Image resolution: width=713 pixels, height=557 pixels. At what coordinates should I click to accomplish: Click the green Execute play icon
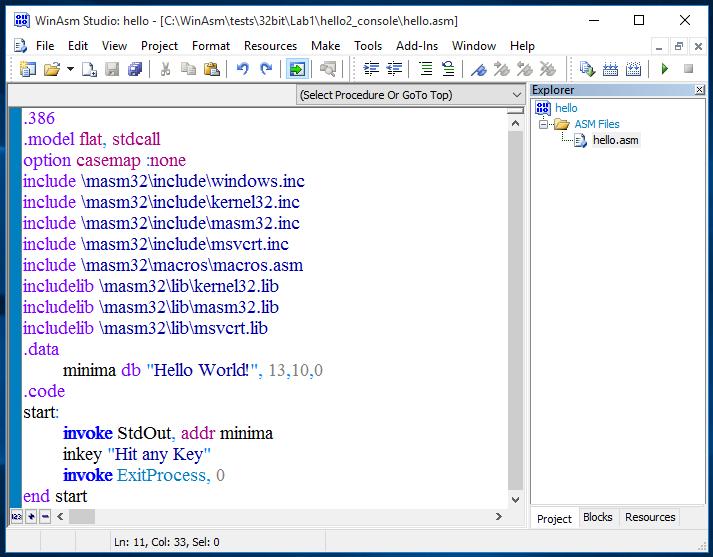click(665, 69)
